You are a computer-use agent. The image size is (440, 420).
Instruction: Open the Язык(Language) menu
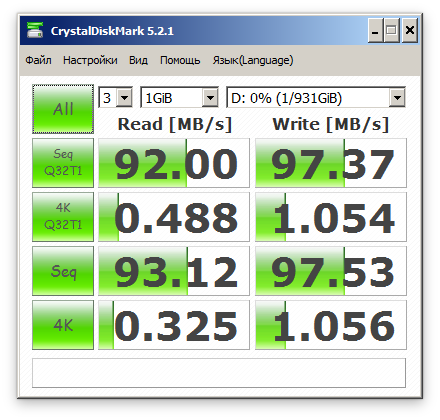(x=253, y=60)
